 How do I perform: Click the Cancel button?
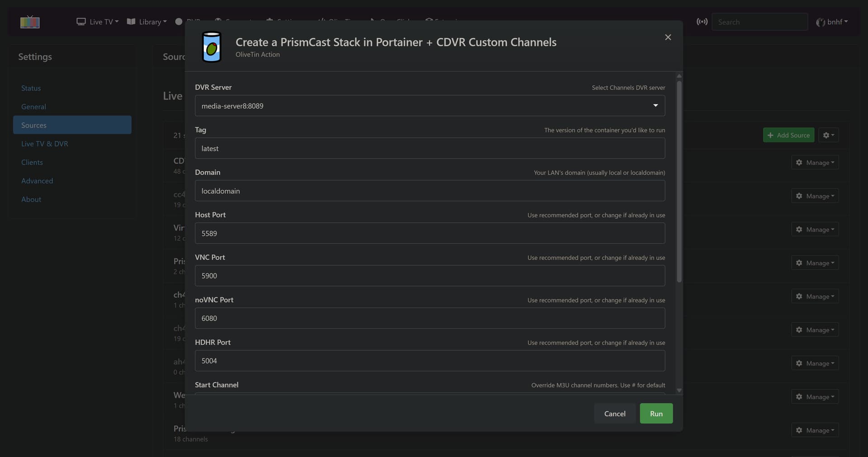click(615, 414)
